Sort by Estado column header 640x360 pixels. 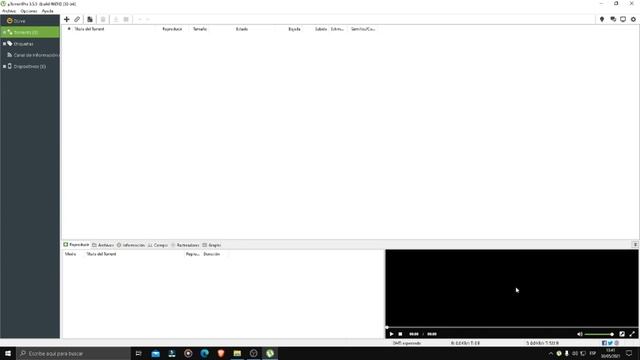[242, 29]
